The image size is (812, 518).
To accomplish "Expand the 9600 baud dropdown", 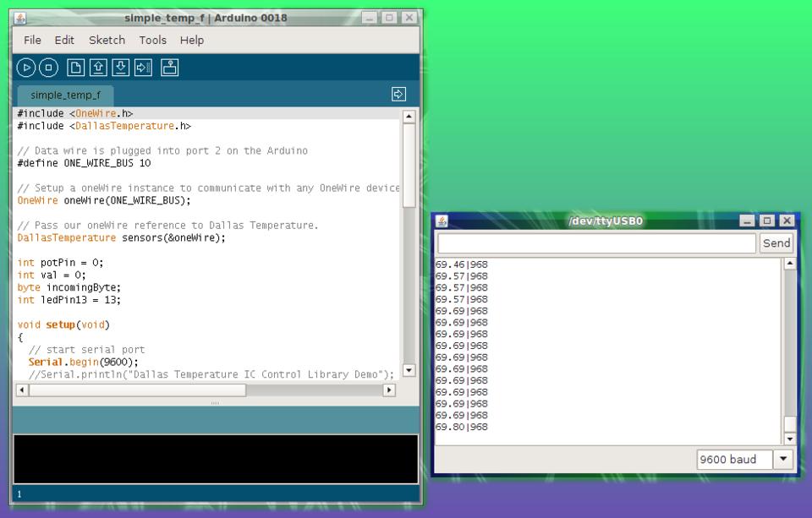I will pyautogui.click(x=783, y=460).
